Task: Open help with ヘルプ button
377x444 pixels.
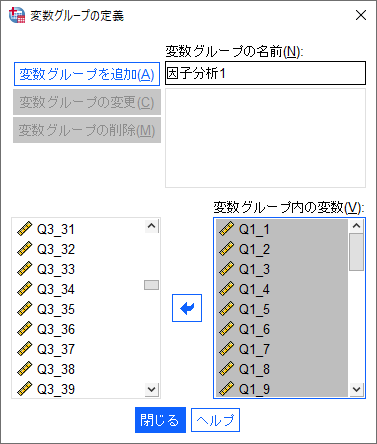Action: [x=215, y=420]
